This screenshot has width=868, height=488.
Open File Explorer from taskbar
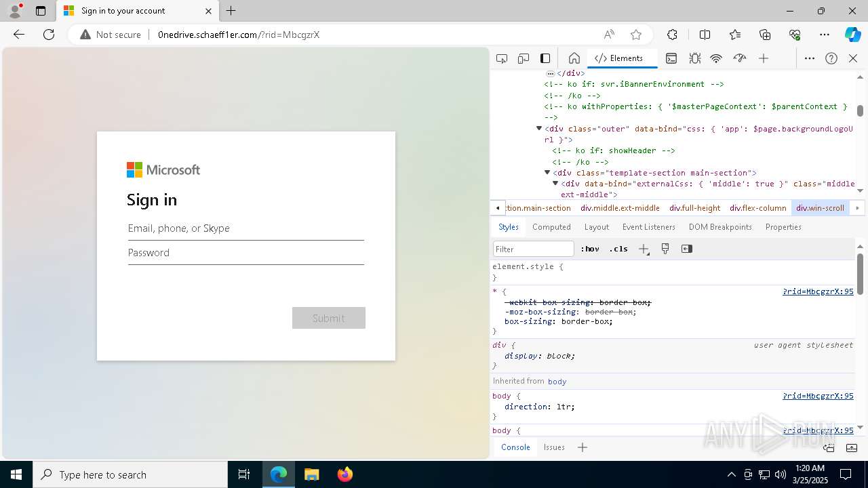(x=311, y=474)
